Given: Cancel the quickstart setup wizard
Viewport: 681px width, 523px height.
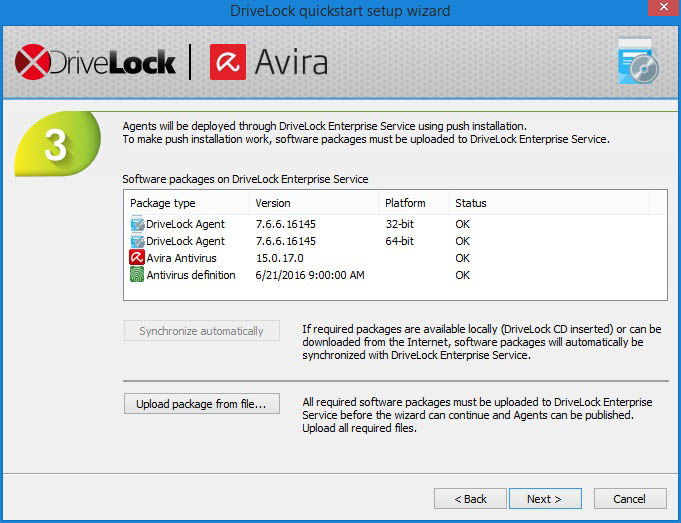Looking at the screenshot, I should tap(629, 498).
